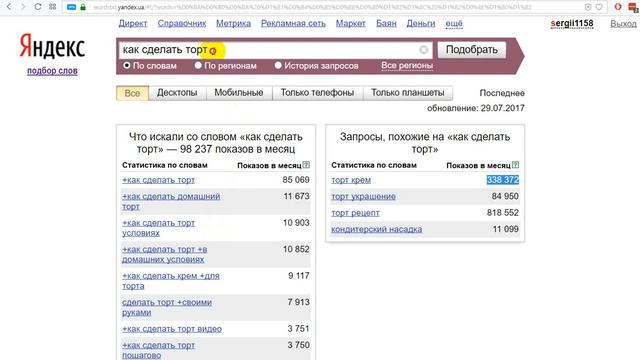Select the 'По регионам' radio option
The height and width of the screenshot is (360, 640).
tap(198, 65)
